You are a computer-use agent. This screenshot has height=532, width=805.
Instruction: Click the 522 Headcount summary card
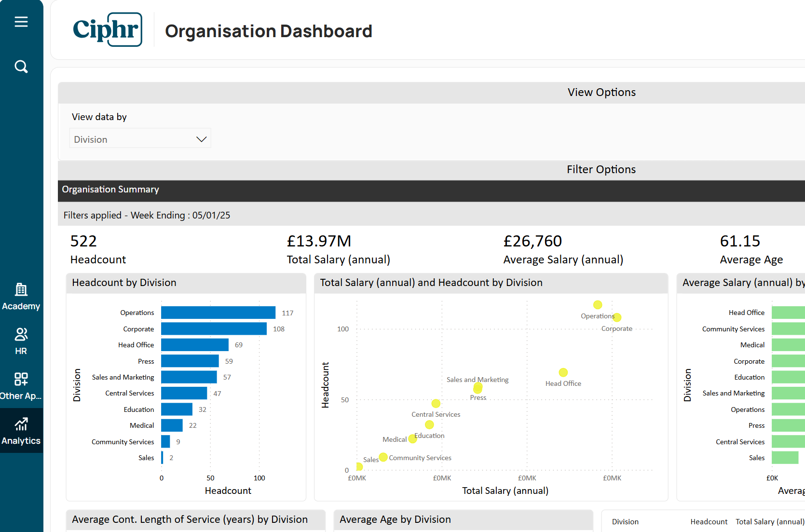[98, 249]
